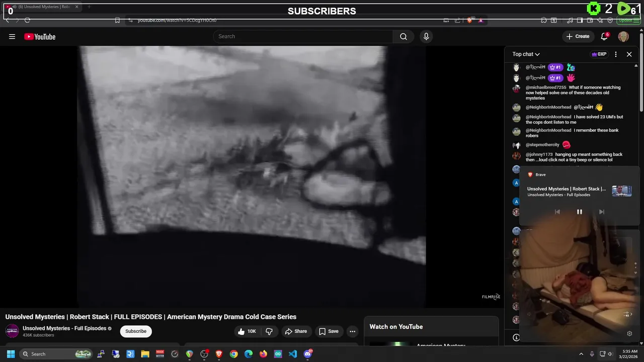644x362 pixels.
Task: Open Arduino IDE from the taskbar
Action: point(278,354)
